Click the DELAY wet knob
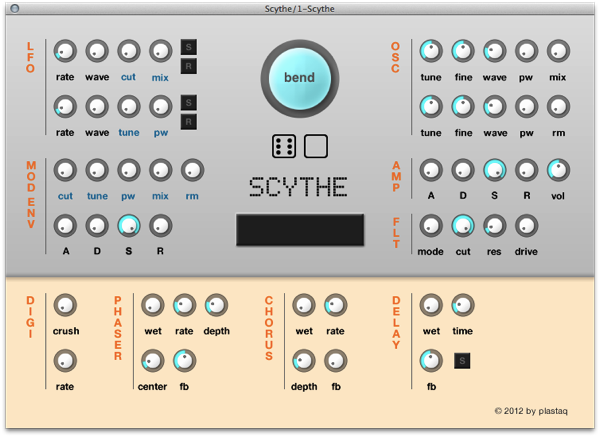 [x=431, y=305]
